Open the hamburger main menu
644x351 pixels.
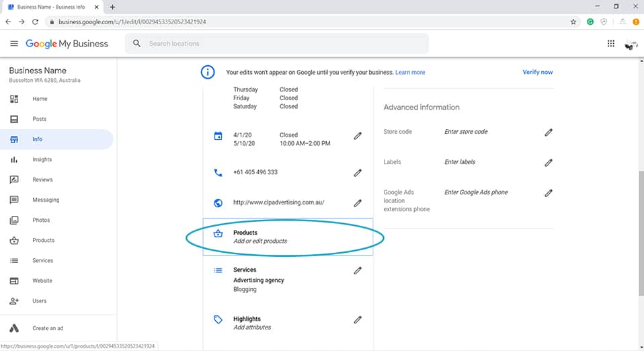pos(14,44)
